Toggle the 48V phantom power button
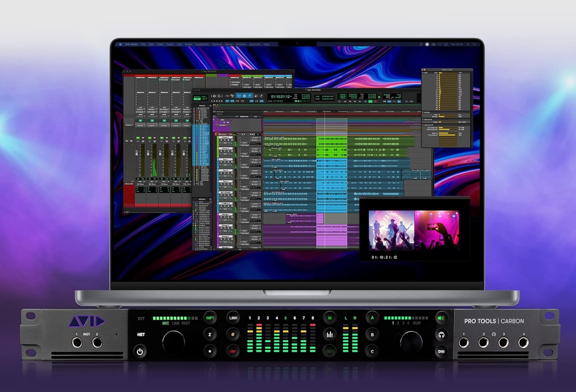The image size is (576, 392). [x=233, y=351]
